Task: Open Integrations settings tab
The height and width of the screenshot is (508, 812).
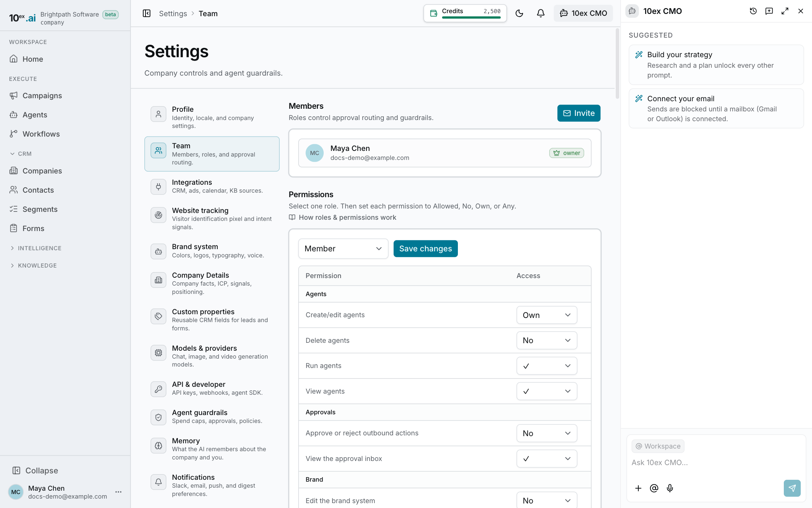Action: click(212, 186)
